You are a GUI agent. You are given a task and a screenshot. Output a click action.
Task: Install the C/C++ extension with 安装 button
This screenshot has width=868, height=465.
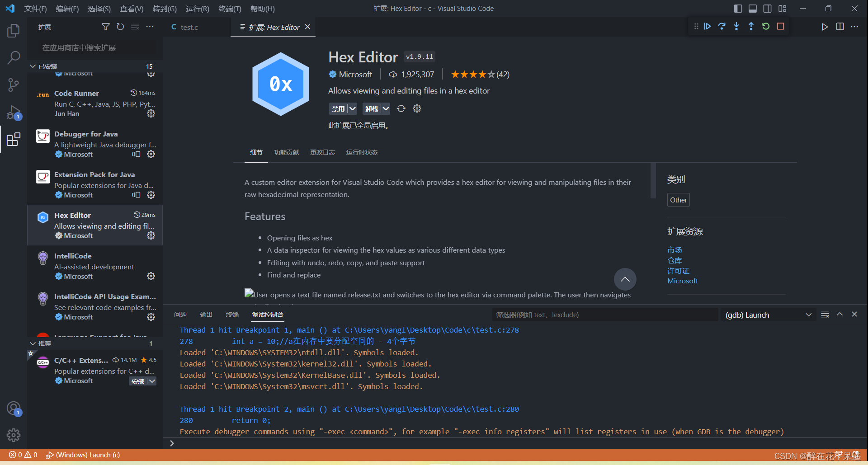point(138,381)
